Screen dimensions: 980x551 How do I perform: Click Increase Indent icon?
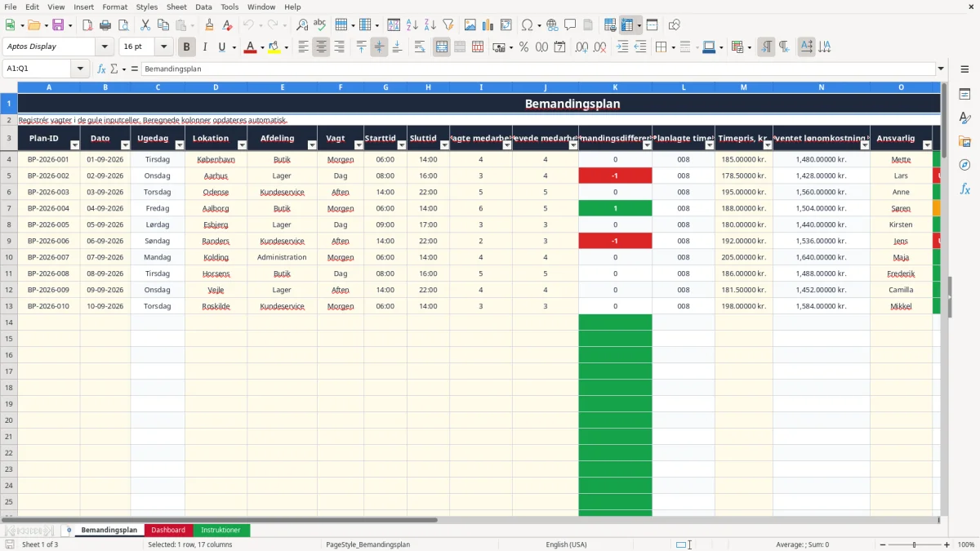pos(622,47)
